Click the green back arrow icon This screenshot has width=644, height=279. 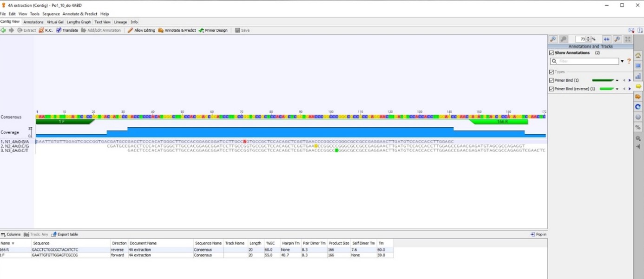tap(3, 30)
